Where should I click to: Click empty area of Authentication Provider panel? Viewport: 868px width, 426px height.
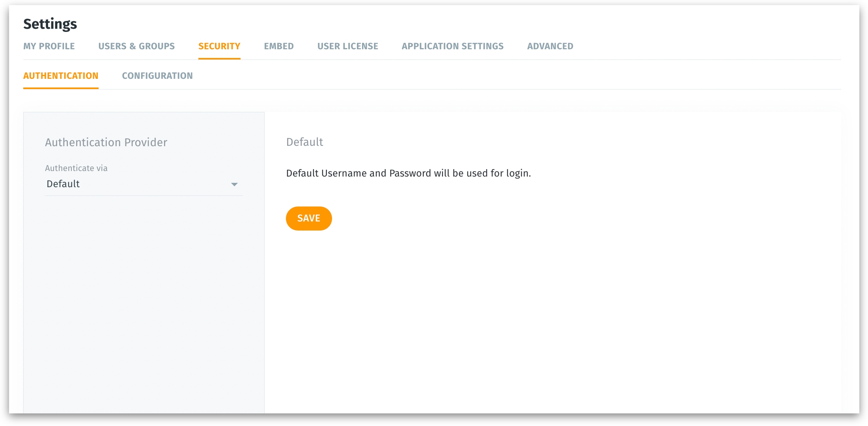(144, 300)
